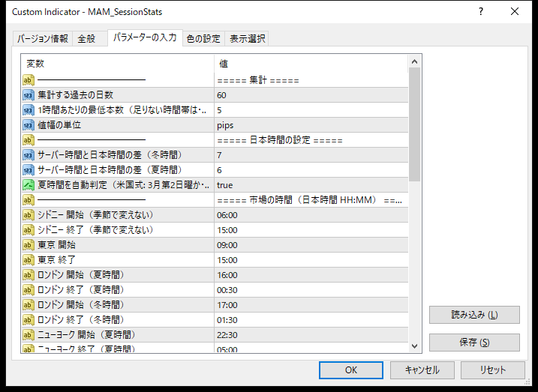Select the value 6 for 夏時間 offset

(311, 170)
